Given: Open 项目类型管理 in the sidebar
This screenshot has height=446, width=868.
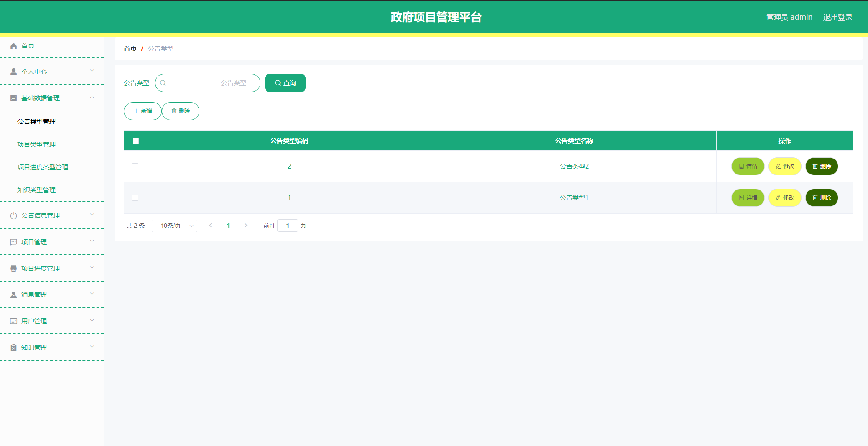Looking at the screenshot, I should coord(36,144).
